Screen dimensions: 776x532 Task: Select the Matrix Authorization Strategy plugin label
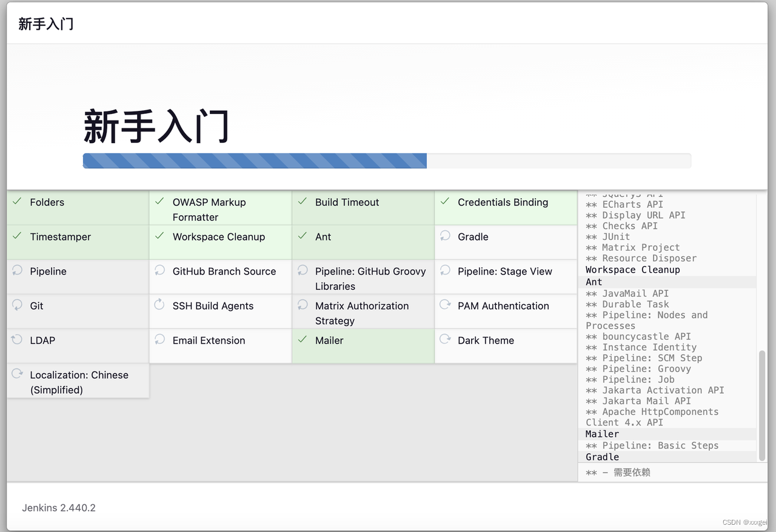click(362, 313)
